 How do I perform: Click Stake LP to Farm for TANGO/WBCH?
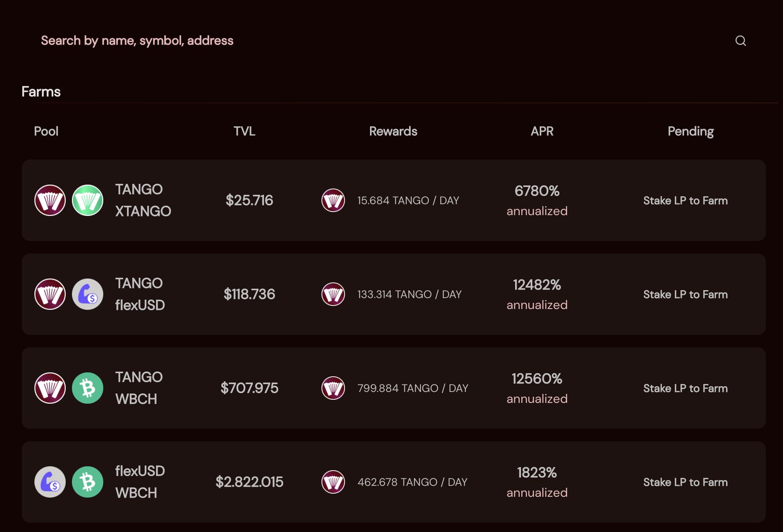[x=686, y=388]
